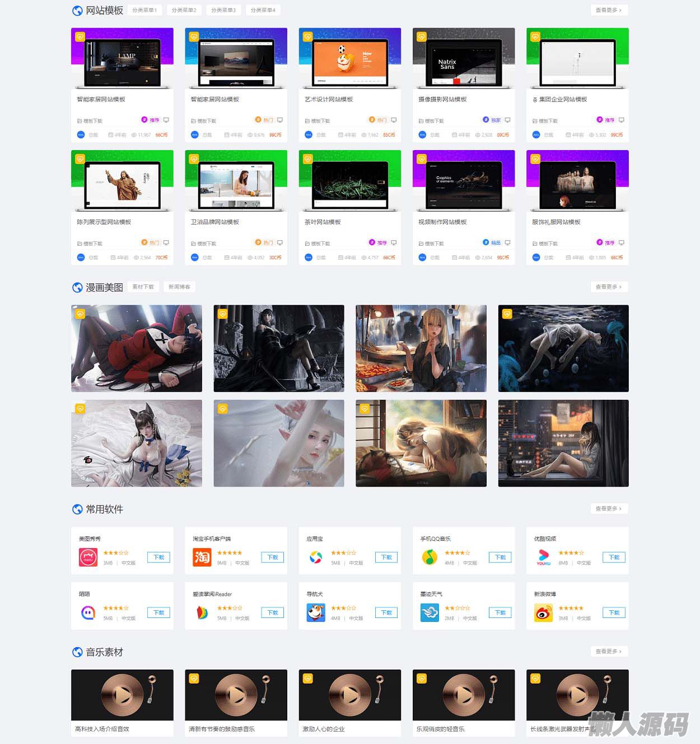Screen dimensions: 700x744
Task: Click the star rating of 淘宝手机客户端
Action: pos(230,553)
